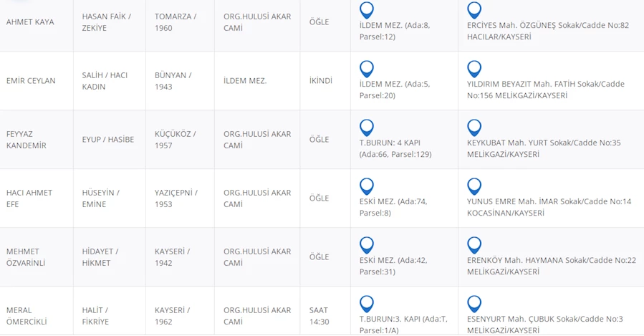Open the map pin above YILDIRIM BEYAZIT Mah. address
Image resolution: width=644 pixels, height=336 pixels.
(x=474, y=69)
